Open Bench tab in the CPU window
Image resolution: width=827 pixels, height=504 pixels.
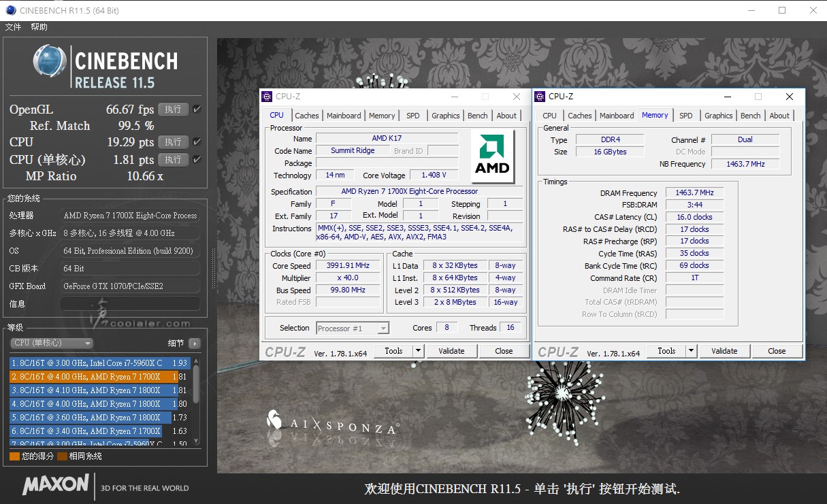478,116
